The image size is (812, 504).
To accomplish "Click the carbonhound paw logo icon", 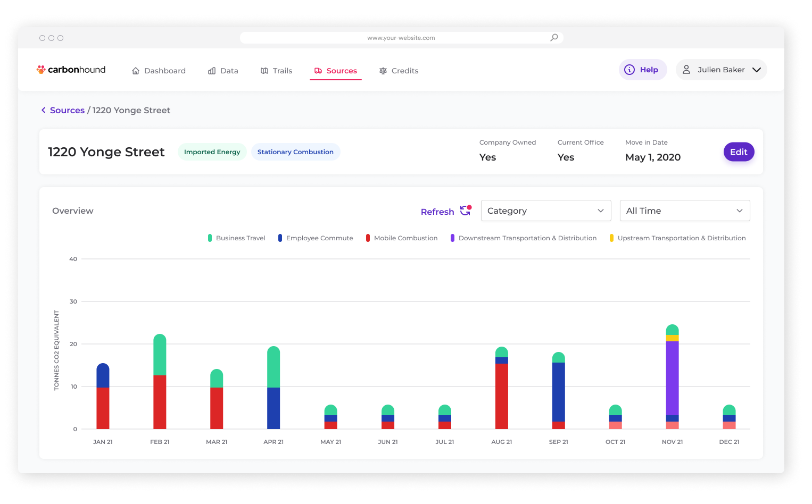I will [41, 70].
